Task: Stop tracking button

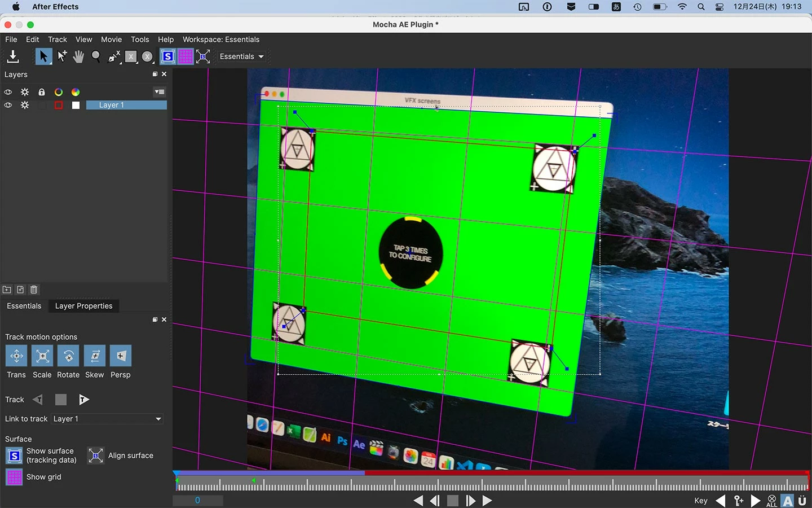Action: (x=61, y=400)
